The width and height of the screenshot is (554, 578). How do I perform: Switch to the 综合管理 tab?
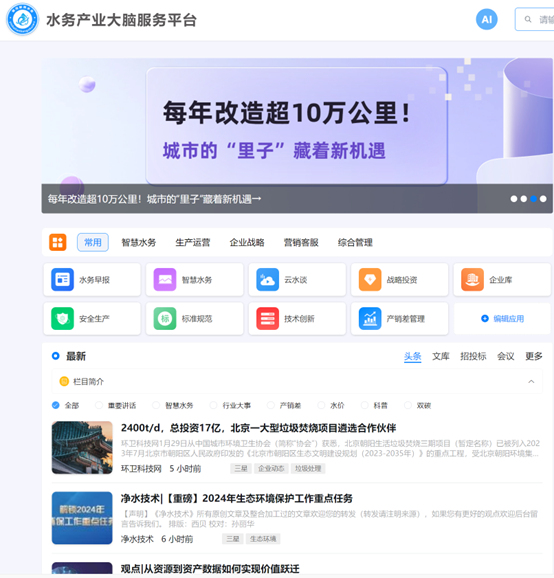coord(355,242)
